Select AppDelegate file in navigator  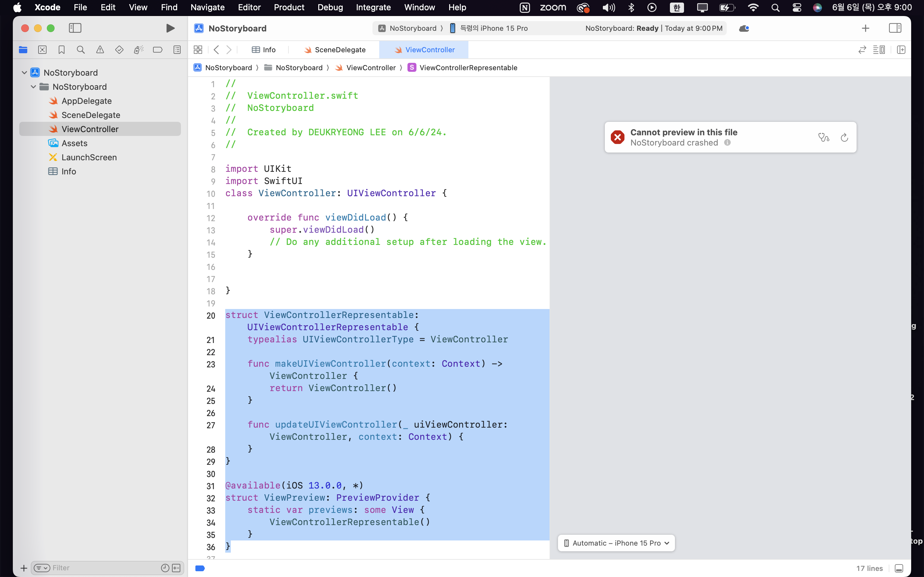point(86,101)
